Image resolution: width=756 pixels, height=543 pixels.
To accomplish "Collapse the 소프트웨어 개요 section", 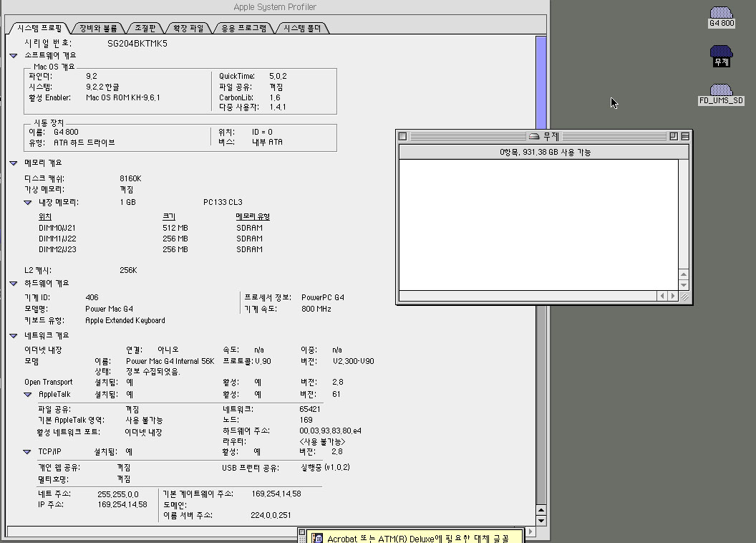I will pos(14,55).
